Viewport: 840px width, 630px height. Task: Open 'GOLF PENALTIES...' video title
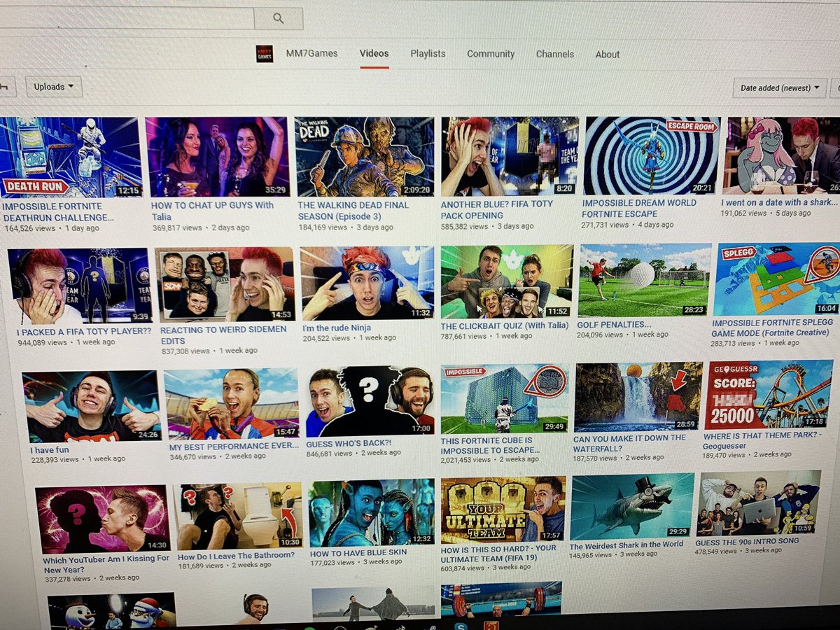point(613,325)
